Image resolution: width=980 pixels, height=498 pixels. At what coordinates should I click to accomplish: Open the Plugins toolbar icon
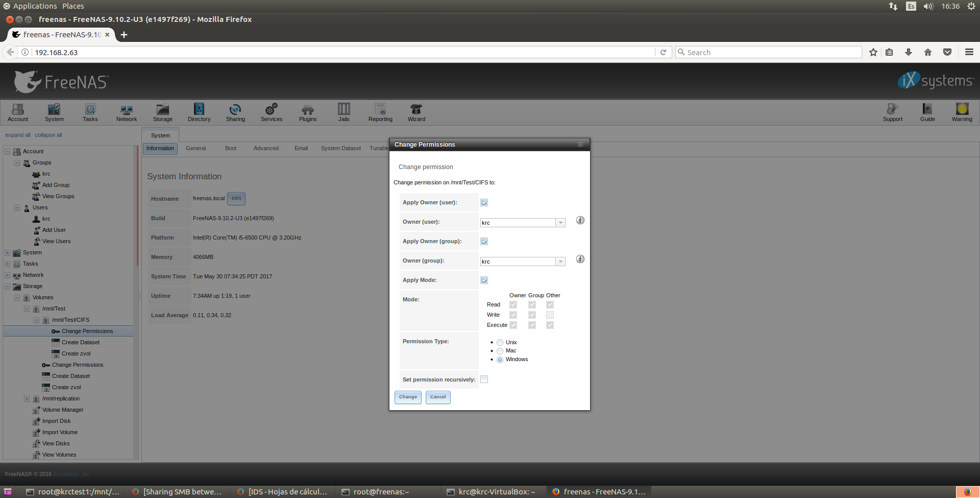[308, 112]
